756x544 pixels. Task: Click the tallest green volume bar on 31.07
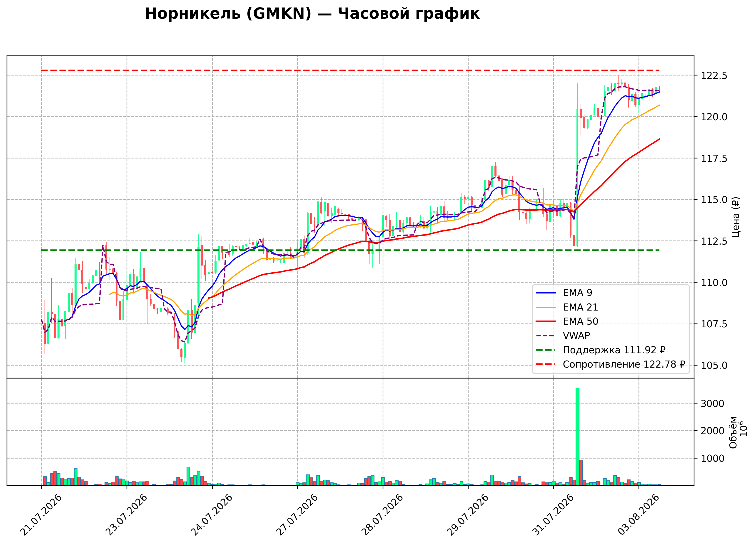coord(577,437)
